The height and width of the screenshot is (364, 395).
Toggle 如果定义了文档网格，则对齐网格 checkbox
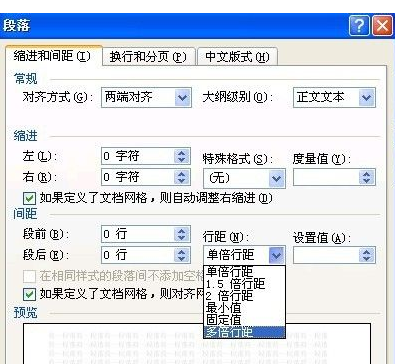coord(29,294)
